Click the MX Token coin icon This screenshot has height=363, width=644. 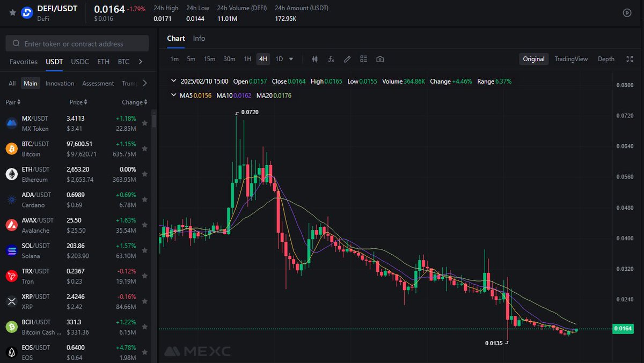tap(12, 123)
